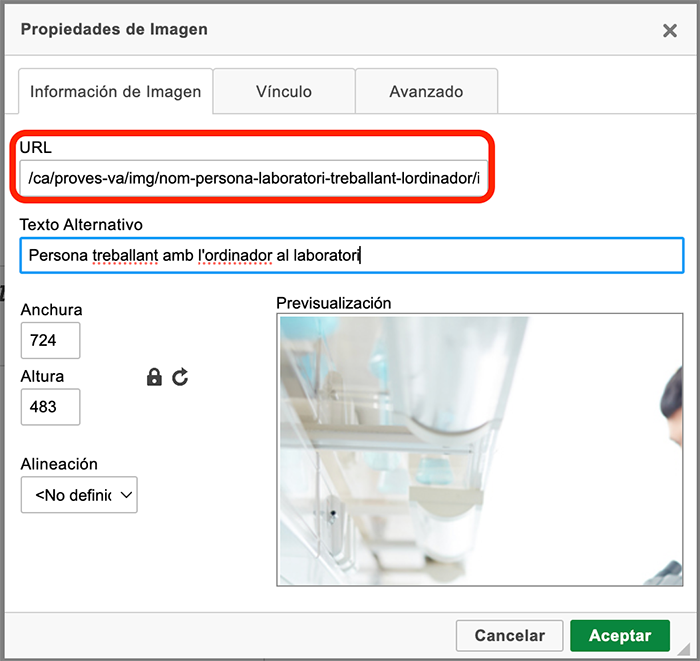Select the Información de Imagen tab
700x661 pixels.
(x=116, y=91)
